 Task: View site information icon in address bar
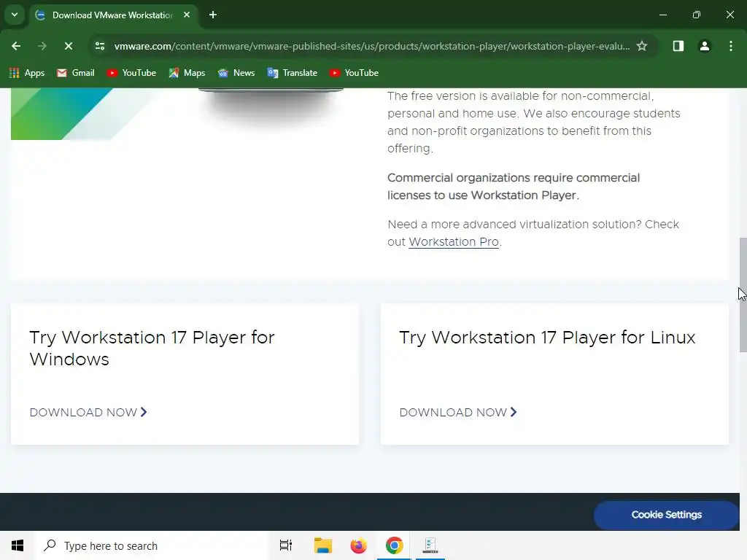(x=99, y=46)
